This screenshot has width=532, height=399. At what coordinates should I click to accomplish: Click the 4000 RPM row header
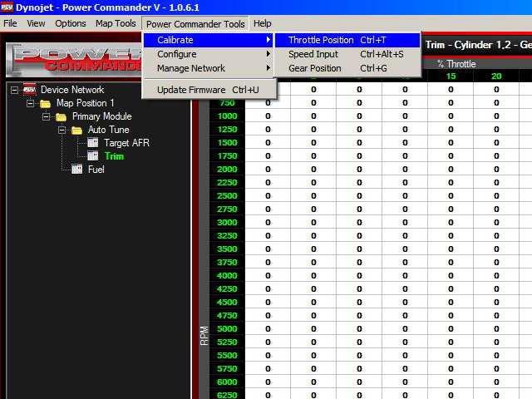tap(227, 275)
